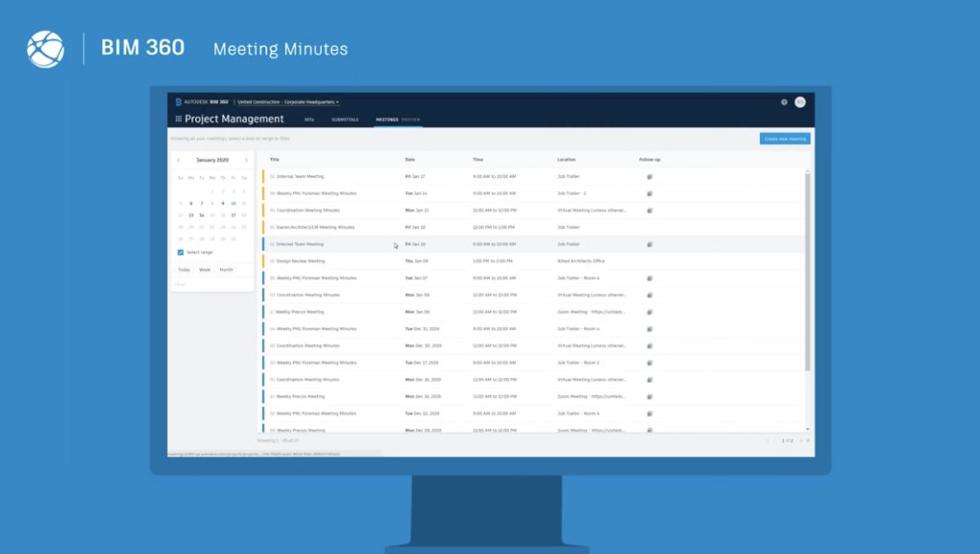Click the Create new meeting button
This screenshot has width=980, height=554.
(x=785, y=139)
